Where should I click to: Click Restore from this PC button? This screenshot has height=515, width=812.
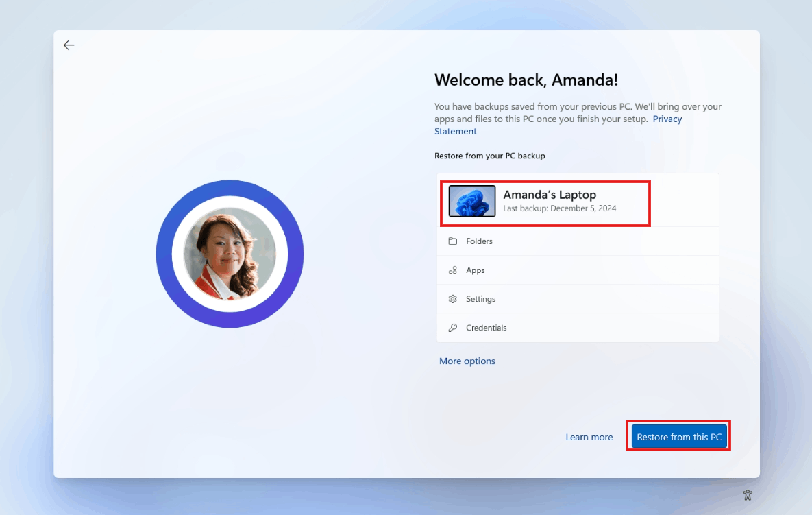pos(679,437)
